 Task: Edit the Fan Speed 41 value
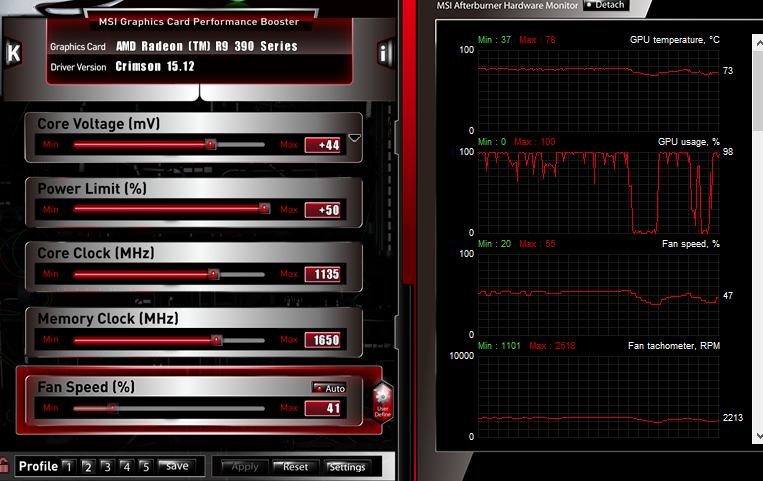[323, 408]
